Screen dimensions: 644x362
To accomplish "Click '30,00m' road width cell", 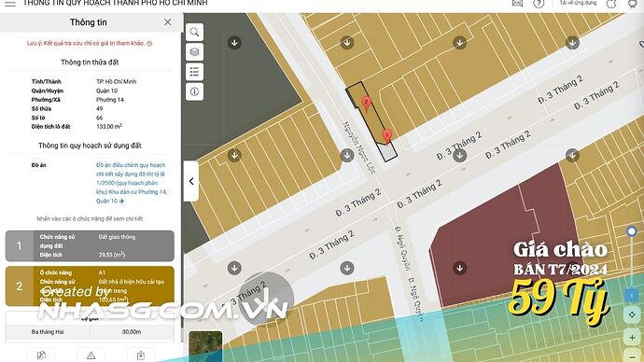I will [x=132, y=331].
